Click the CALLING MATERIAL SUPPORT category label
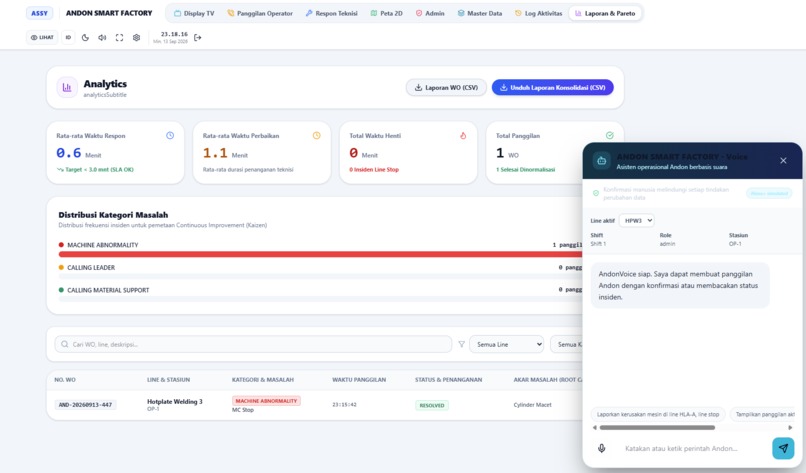 [108, 290]
